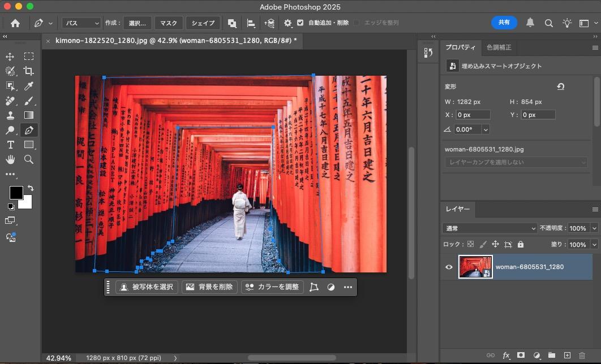The width and height of the screenshot is (601, 364).
Task: Open pen options gear icon
Action: coord(287,23)
